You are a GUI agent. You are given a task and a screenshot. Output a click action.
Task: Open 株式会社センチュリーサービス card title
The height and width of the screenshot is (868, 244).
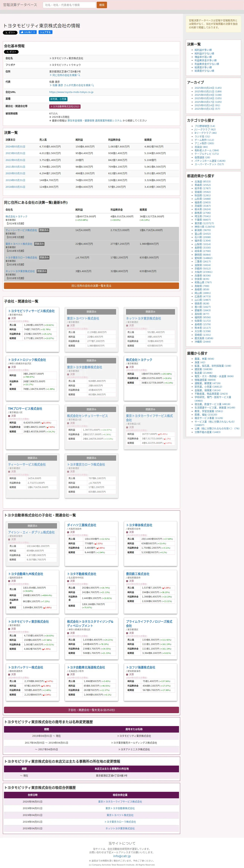[x=87, y=416]
